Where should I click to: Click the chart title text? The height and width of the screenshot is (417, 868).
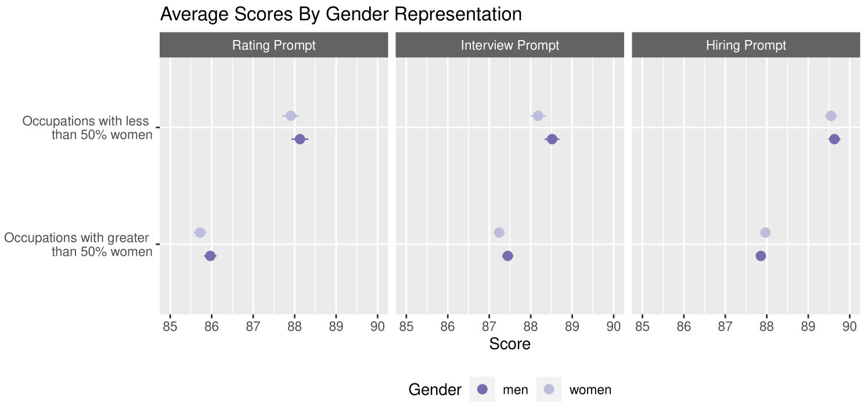[x=341, y=14]
